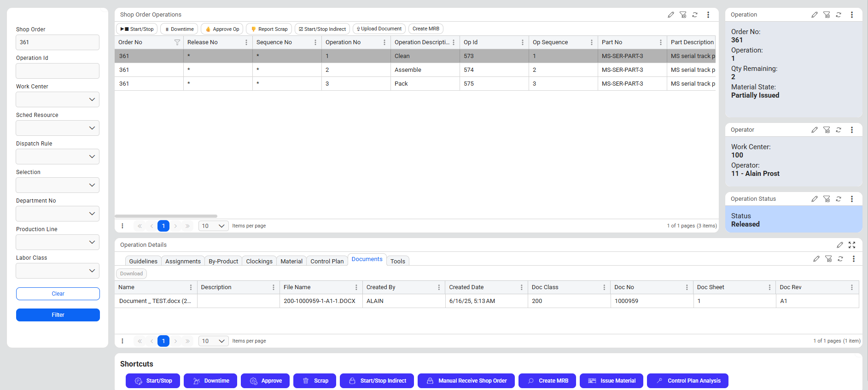
Task: Open items per page dropdown in operations grid
Action: pyautogui.click(x=213, y=226)
